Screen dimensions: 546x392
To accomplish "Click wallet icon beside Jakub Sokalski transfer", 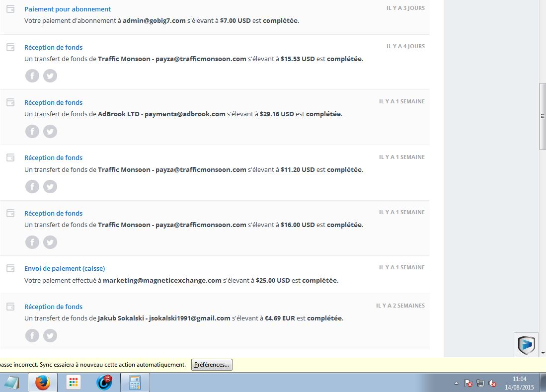I will tap(11, 307).
